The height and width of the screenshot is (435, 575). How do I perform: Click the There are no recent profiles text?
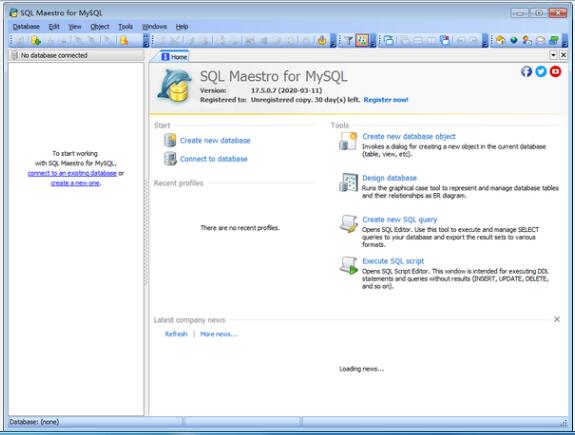(x=240, y=228)
